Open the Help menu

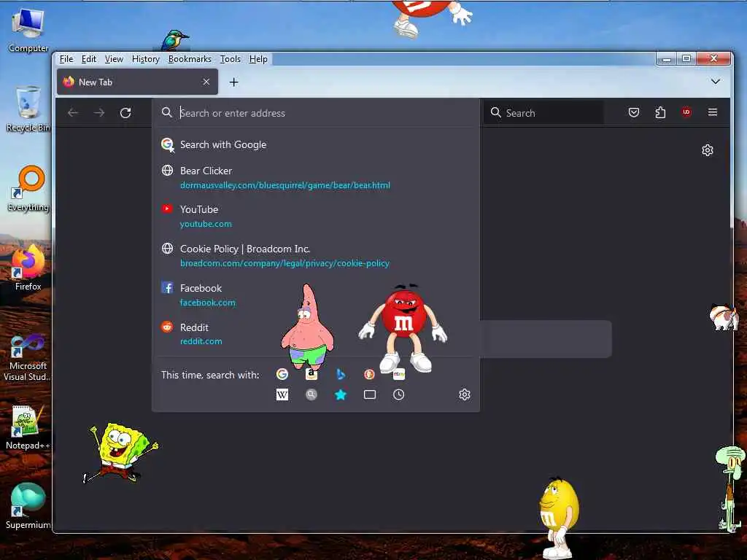(x=258, y=59)
